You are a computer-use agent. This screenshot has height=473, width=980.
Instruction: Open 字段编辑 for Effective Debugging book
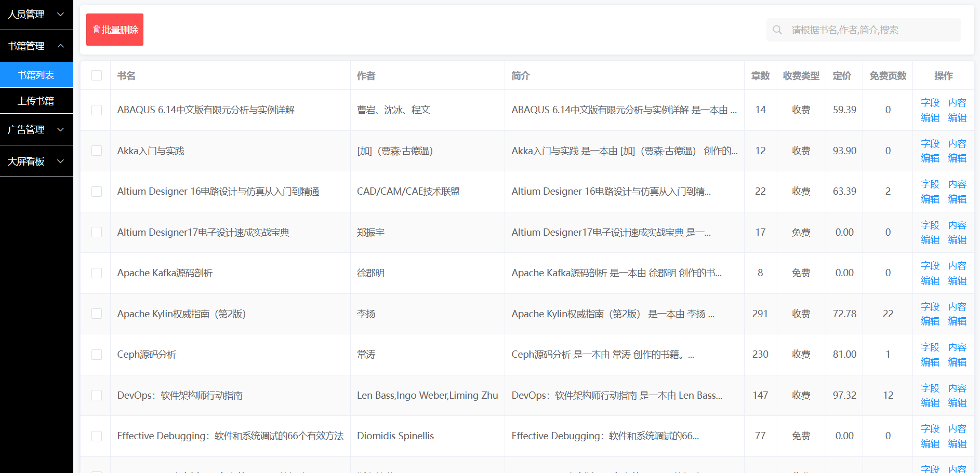(930, 436)
